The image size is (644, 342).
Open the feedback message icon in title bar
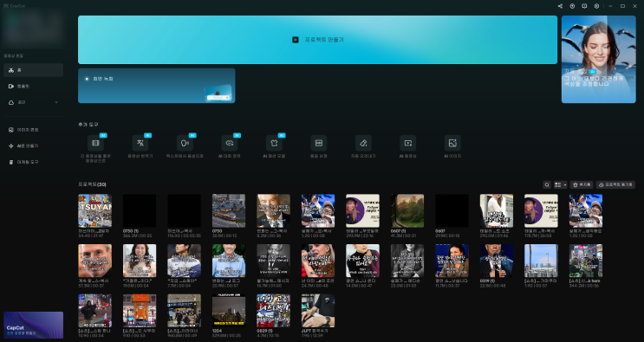click(x=584, y=6)
